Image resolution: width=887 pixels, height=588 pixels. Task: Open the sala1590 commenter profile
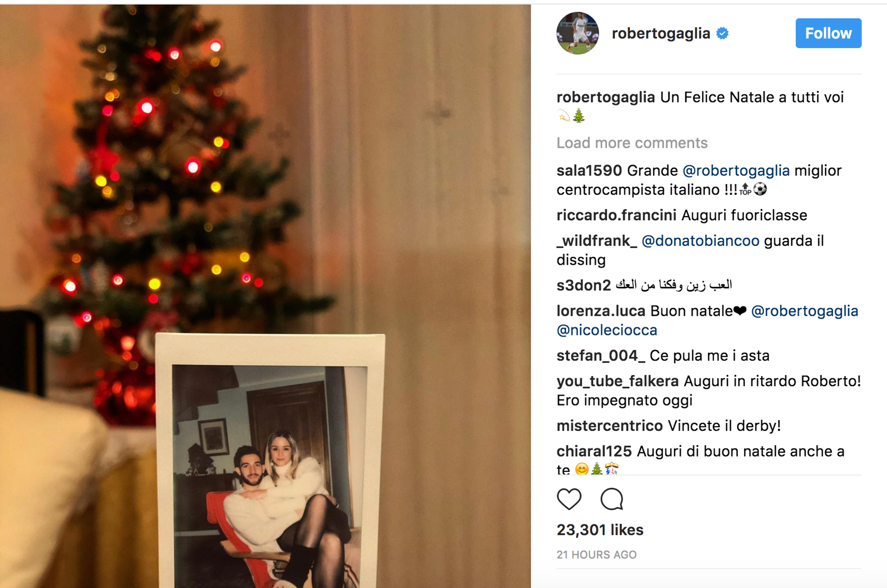click(589, 170)
